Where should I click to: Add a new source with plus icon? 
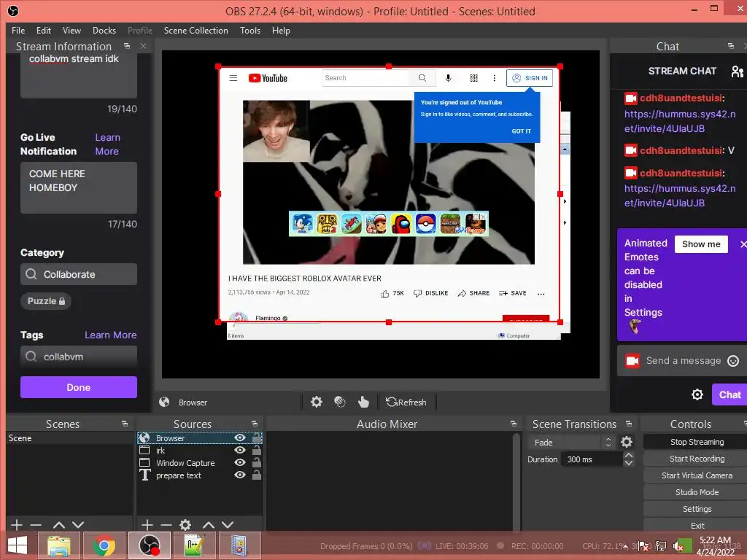click(147, 525)
